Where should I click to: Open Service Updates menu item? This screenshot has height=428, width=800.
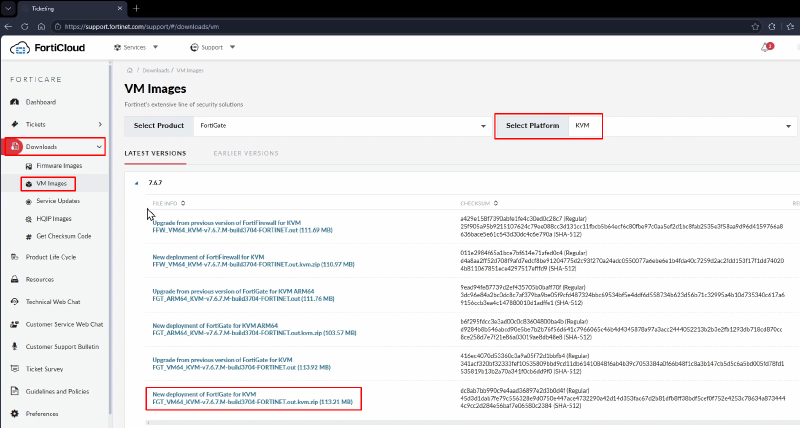58,201
